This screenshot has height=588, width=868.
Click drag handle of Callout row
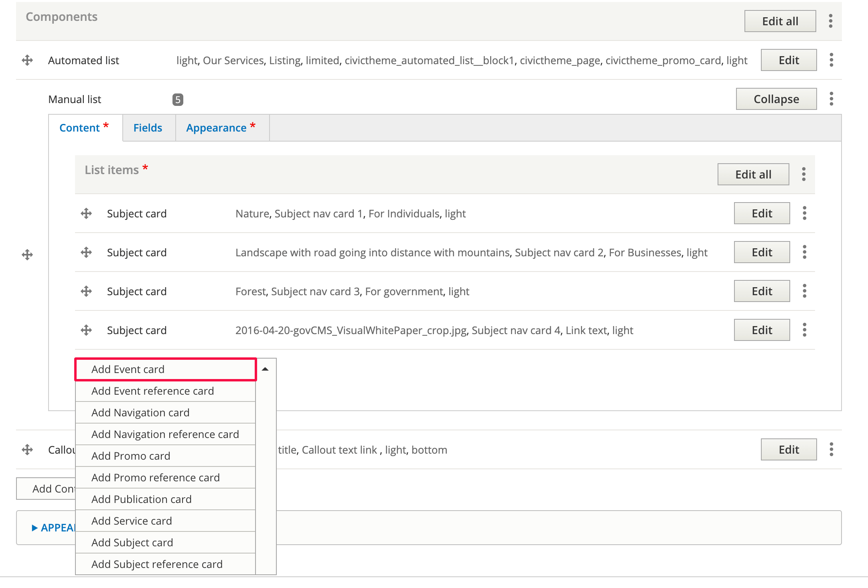[27, 450]
